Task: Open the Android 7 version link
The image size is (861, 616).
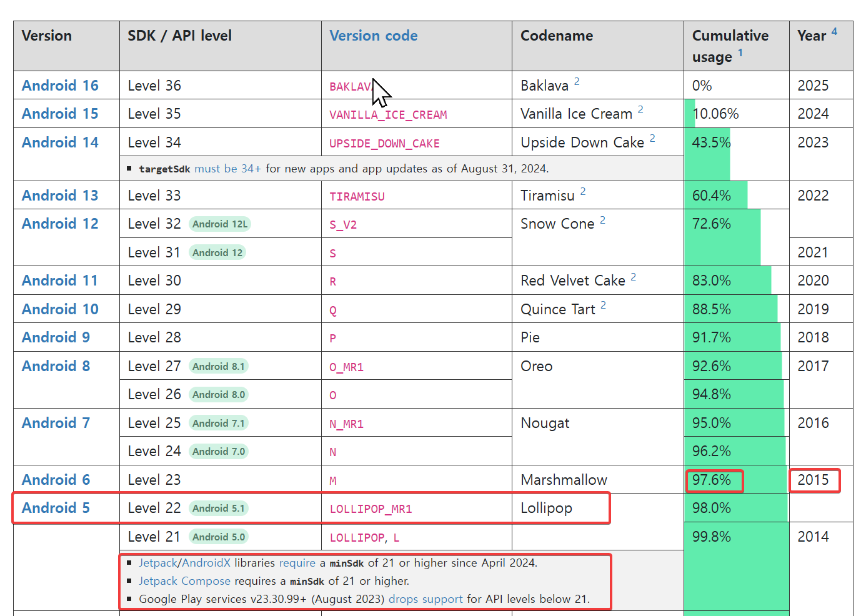Action: 56,423
